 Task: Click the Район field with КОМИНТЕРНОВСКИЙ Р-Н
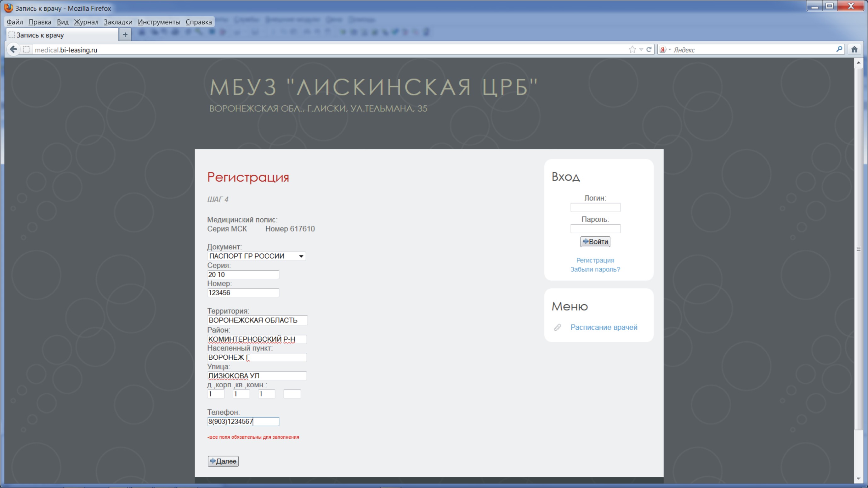(257, 339)
